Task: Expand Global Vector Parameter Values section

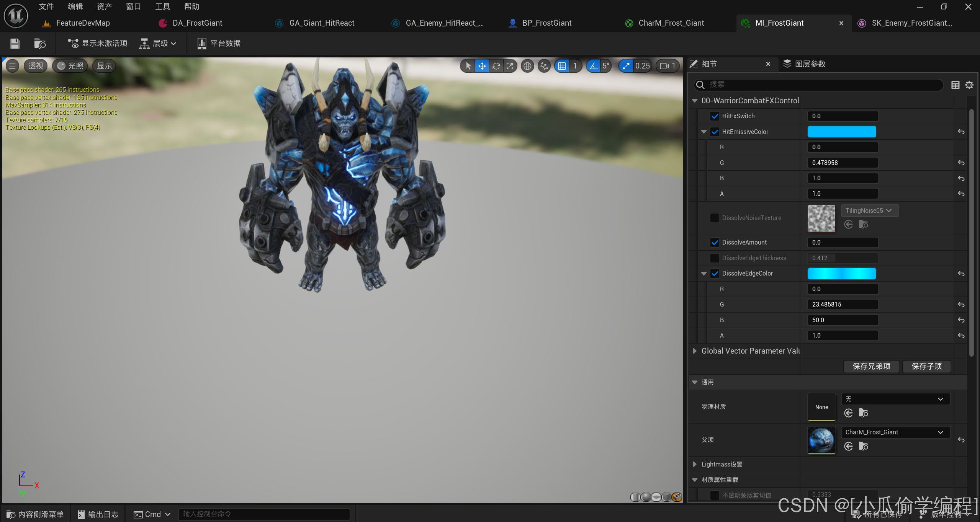Action: coord(695,351)
